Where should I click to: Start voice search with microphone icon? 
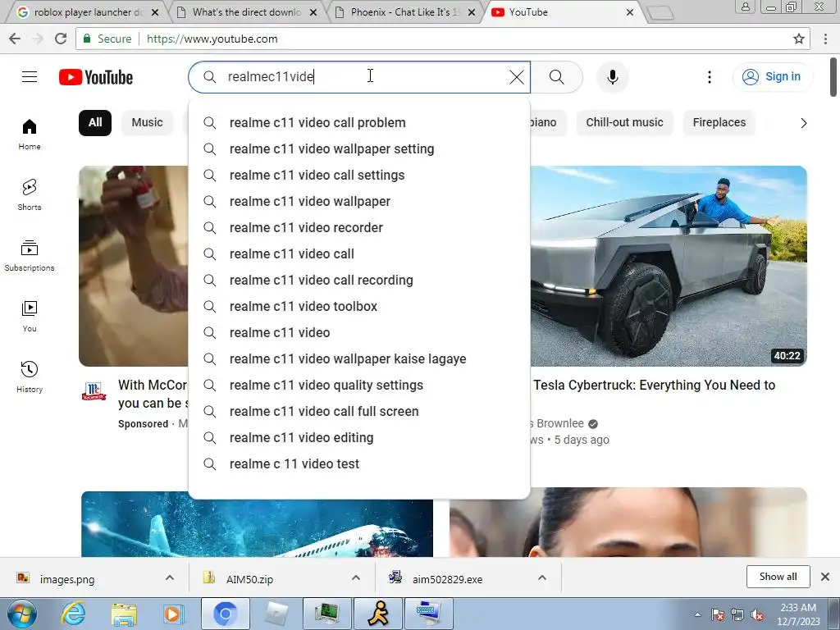(612, 77)
